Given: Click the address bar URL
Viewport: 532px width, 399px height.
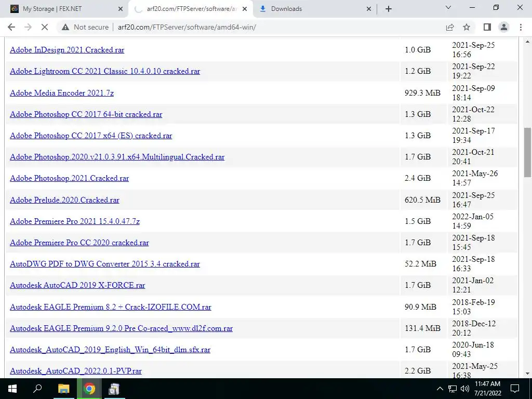Looking at the screenshot, I should click(x=187, y=27).
